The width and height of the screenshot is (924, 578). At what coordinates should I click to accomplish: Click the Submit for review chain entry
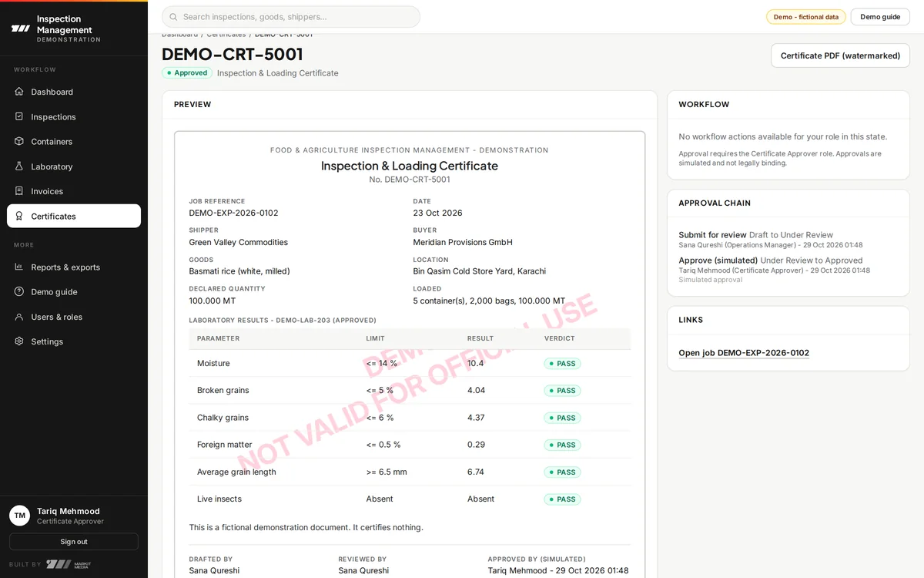[x=771, y=240]
